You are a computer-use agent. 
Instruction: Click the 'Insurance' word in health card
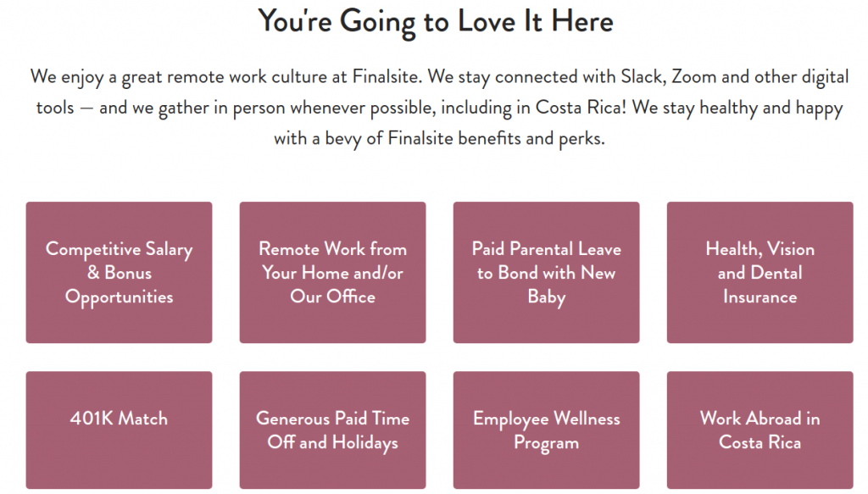pyautogui.click(x=760, y=297)
